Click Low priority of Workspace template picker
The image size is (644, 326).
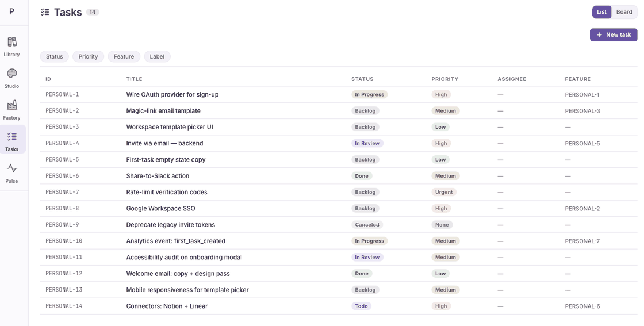tap(440, 127)
